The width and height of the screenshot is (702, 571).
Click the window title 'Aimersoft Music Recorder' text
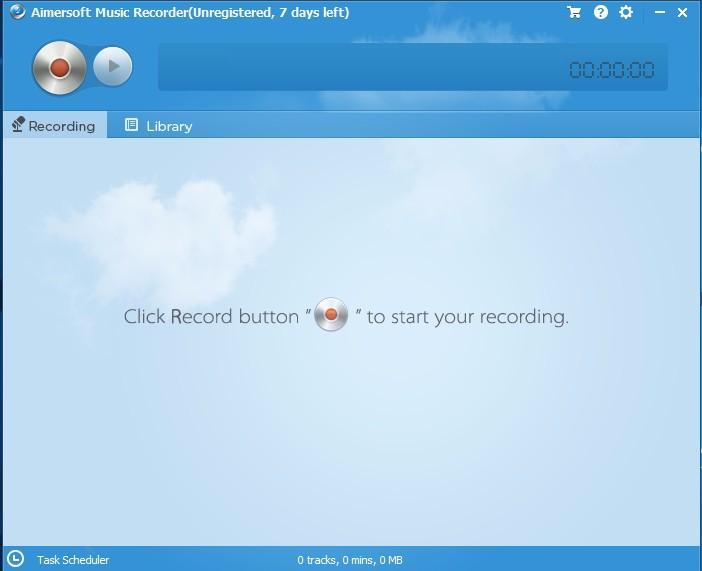[x=190, y=12]
